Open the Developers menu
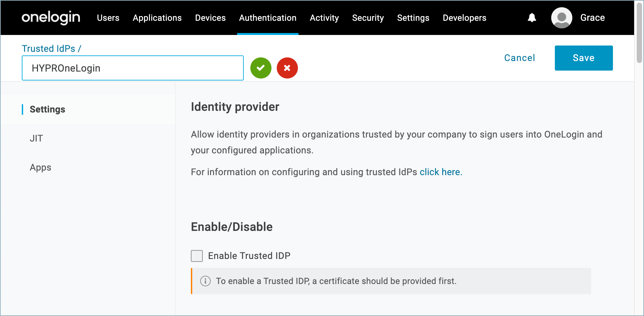 (x=464, y=18)
